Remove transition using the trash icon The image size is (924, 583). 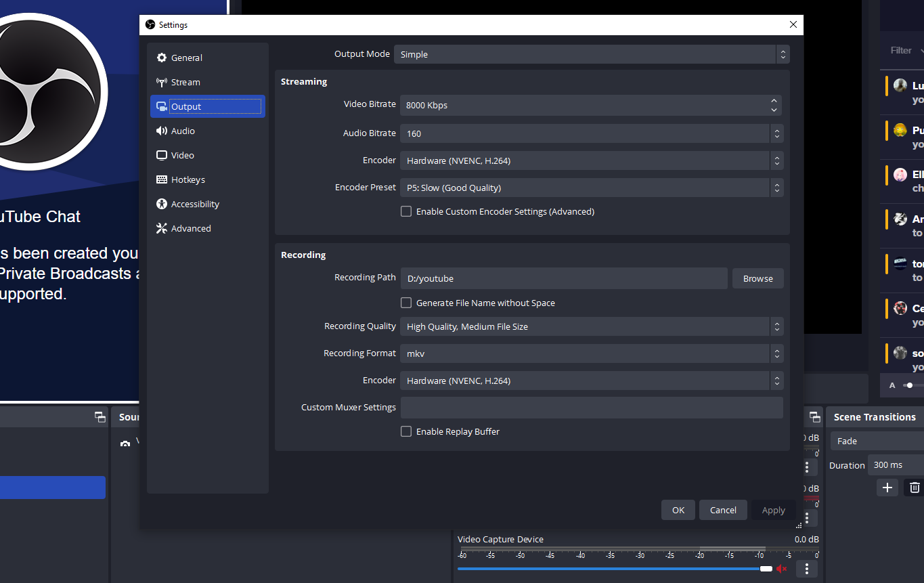tap(915, 488)
